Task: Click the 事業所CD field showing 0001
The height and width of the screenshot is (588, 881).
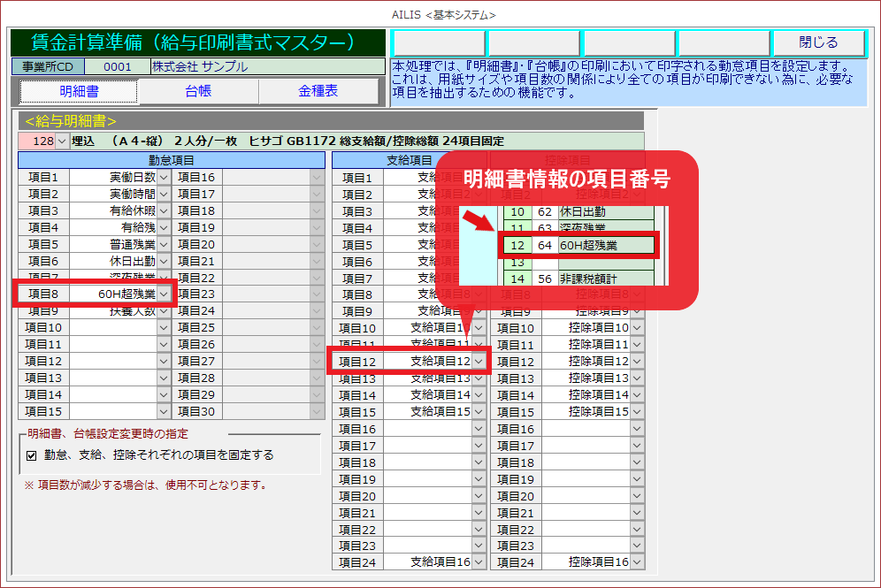Action: click(x=117, y=66)
